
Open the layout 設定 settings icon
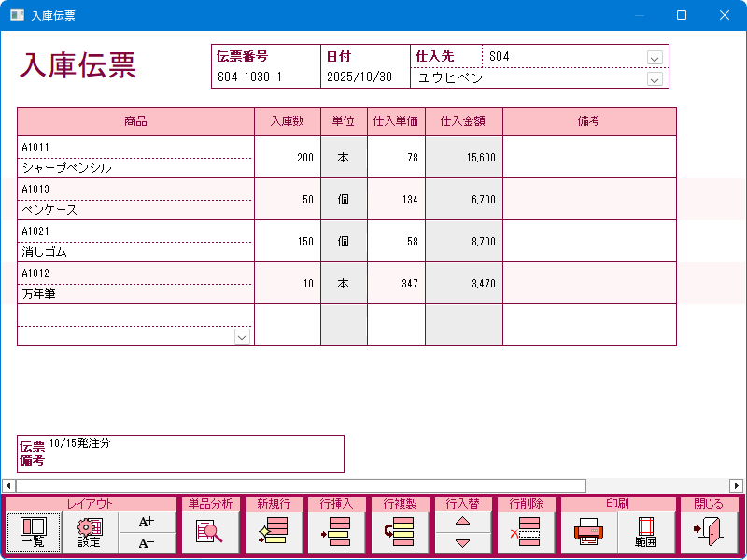pyautogui.click(x=90, y=532)
